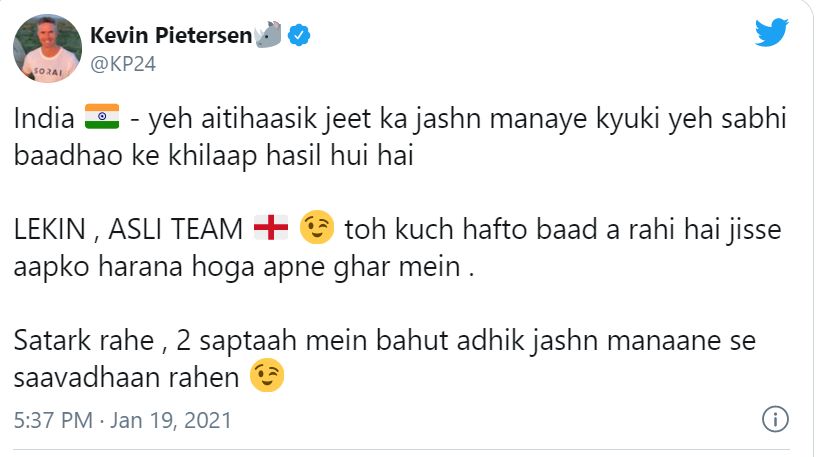Open the 5:37 PM timestamp link
Viewport: 816px width, 457px height.
(53, 420)
